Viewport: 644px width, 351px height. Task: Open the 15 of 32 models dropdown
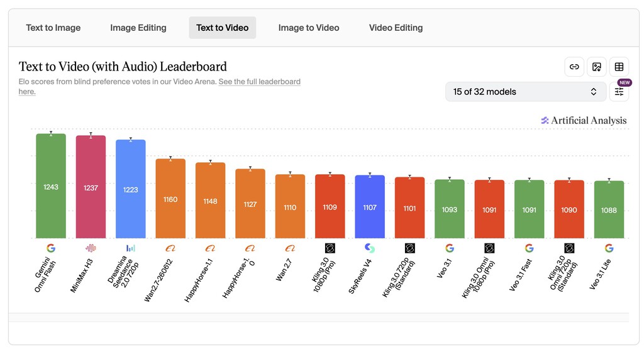[x=526, y=92]
